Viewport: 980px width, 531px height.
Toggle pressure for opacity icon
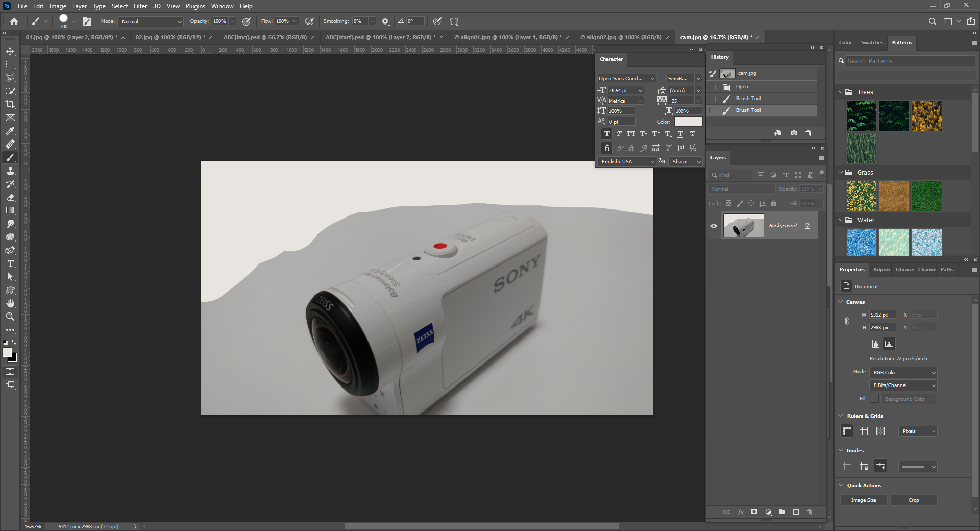tap(247, 21)
